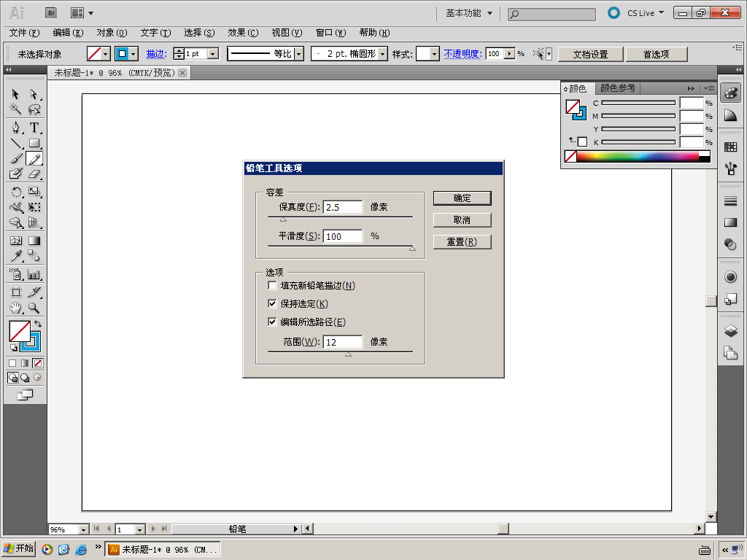747x560 pixels.
Task: Select the Lasso tool
Action: [x=34, y=109]
